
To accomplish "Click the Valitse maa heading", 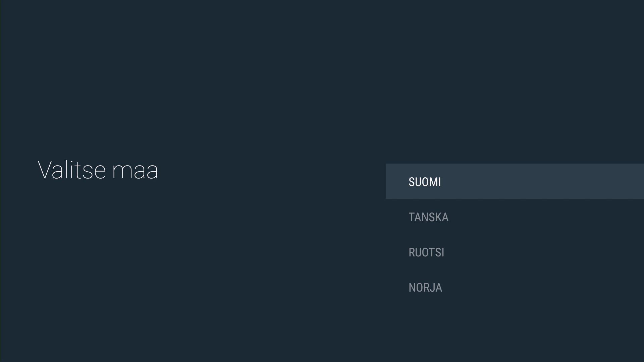I will pos(98,170).
